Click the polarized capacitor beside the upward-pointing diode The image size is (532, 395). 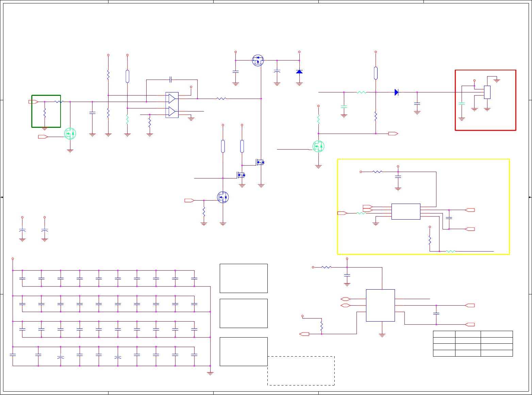pyautogui.click(x=277, y=72)
